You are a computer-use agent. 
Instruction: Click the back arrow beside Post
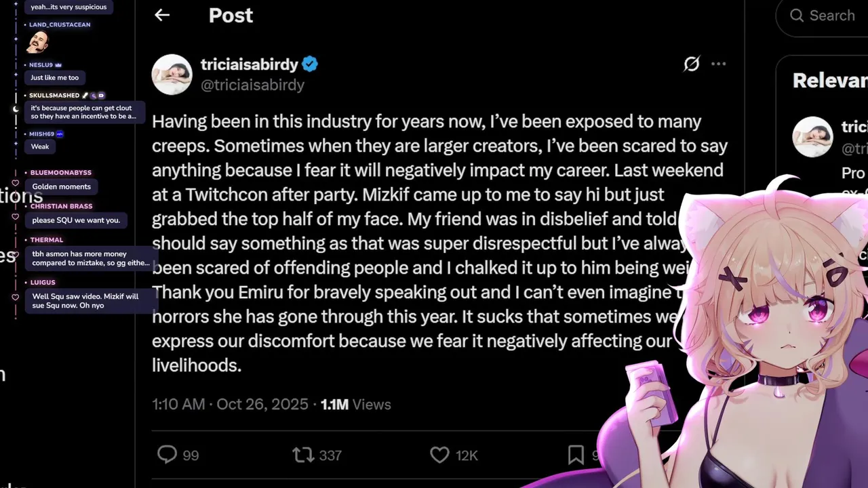click(161, 15)
